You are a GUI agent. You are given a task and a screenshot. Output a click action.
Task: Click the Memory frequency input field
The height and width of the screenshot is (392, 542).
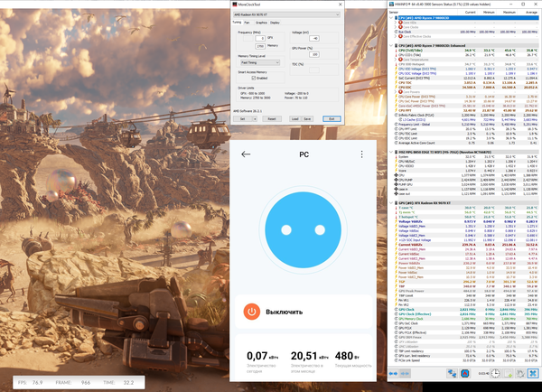(x=260, y=46)
